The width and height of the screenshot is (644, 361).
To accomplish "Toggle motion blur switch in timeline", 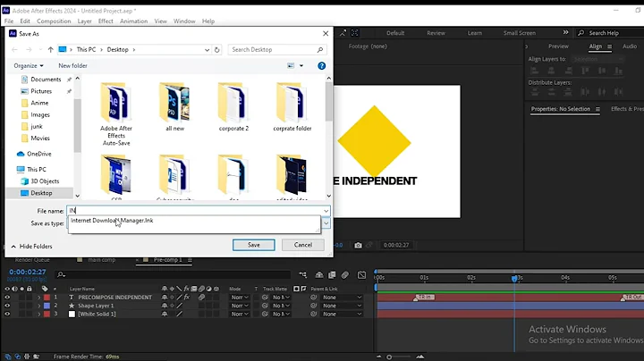I will pyautogui.click(x=345, y=274).
